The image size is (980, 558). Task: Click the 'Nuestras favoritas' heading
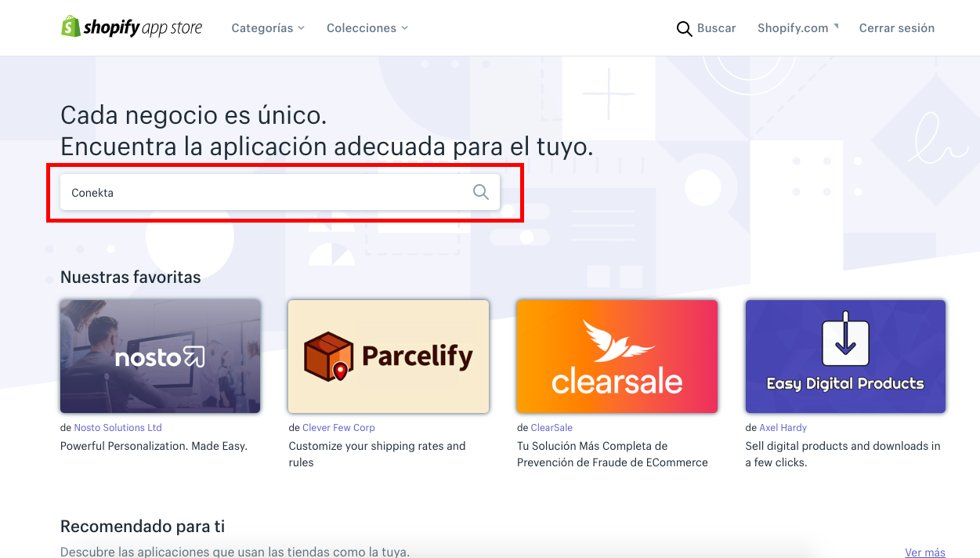[131, 277]
